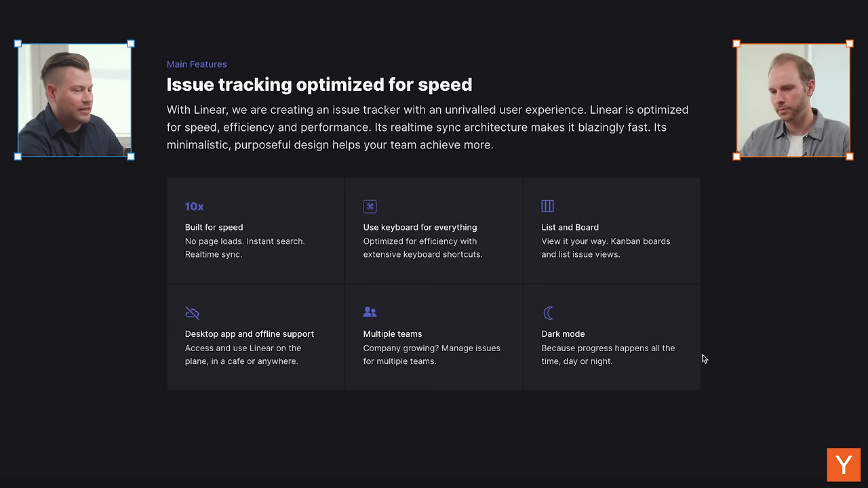The image size is (868, 488).
Task: Click the Multiple teams people icon
Action: click(x=370, y=312)
